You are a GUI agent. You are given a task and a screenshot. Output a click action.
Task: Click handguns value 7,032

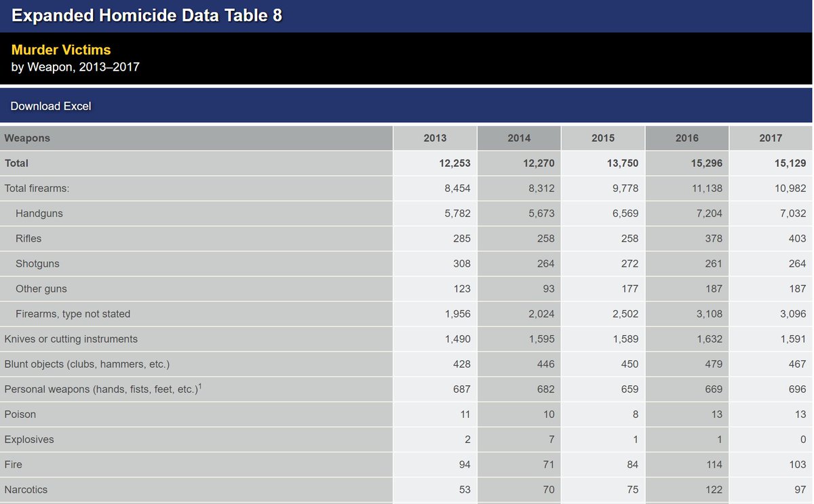point(794,213)
